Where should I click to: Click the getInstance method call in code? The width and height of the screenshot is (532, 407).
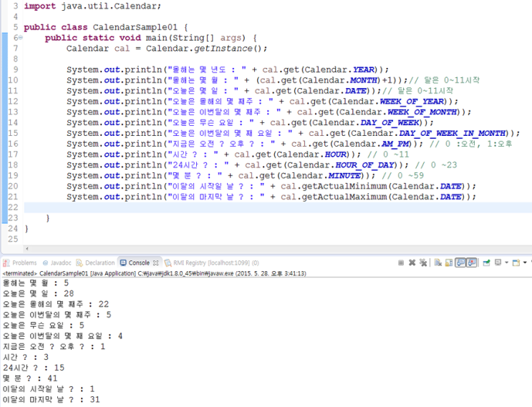pyautogui.click(x=214, y=48)
